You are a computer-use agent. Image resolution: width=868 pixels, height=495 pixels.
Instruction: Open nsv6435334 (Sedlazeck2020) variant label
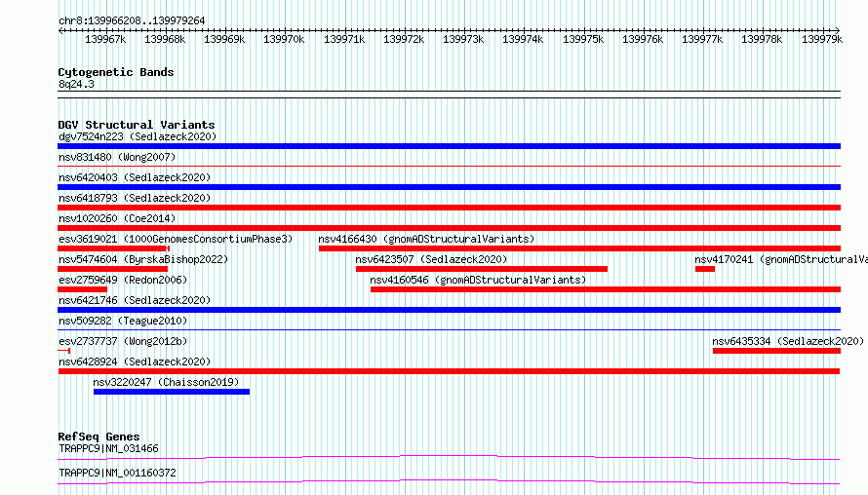pos(788,341)
